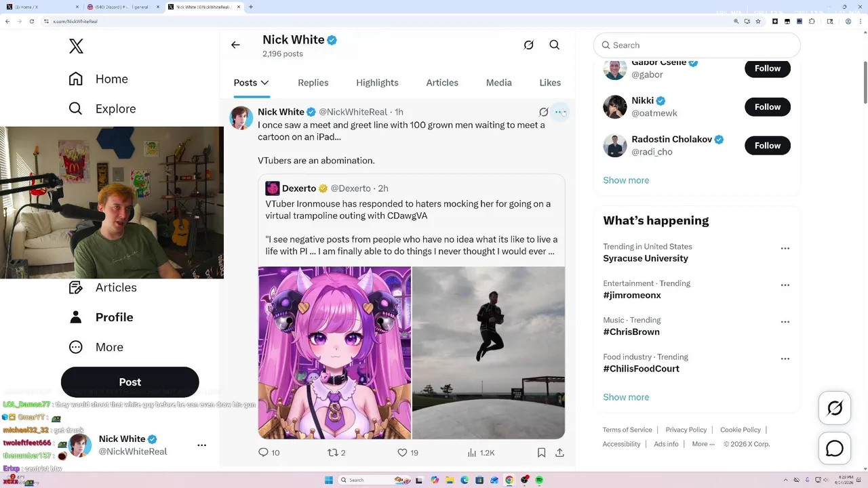Viewport: 868px width, 488px height.
Task: Click the Post button
Action: click(x=130, y=382)
